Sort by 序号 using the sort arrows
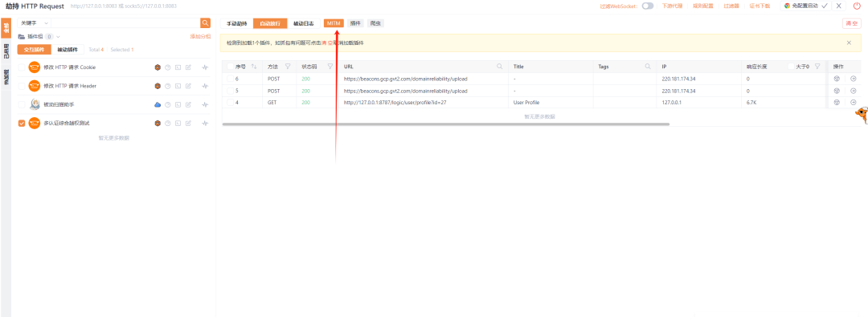 (x=254, y=67)
